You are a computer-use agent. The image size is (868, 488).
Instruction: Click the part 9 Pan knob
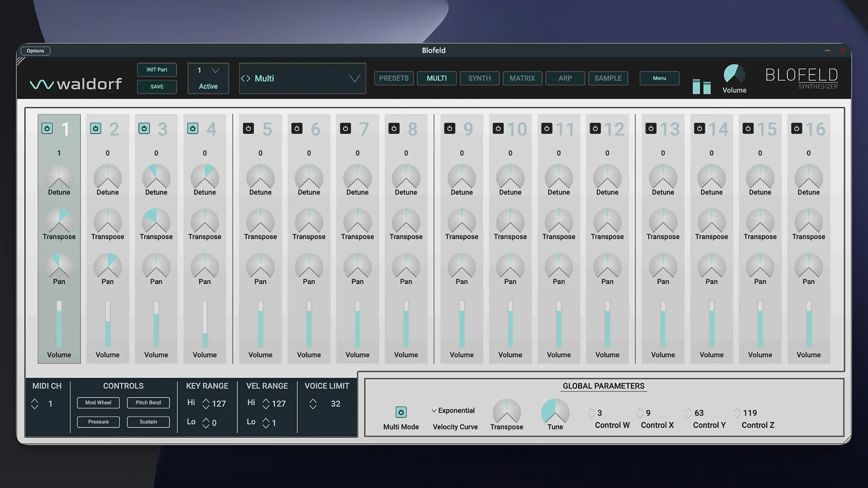click(x=462, y=266)
